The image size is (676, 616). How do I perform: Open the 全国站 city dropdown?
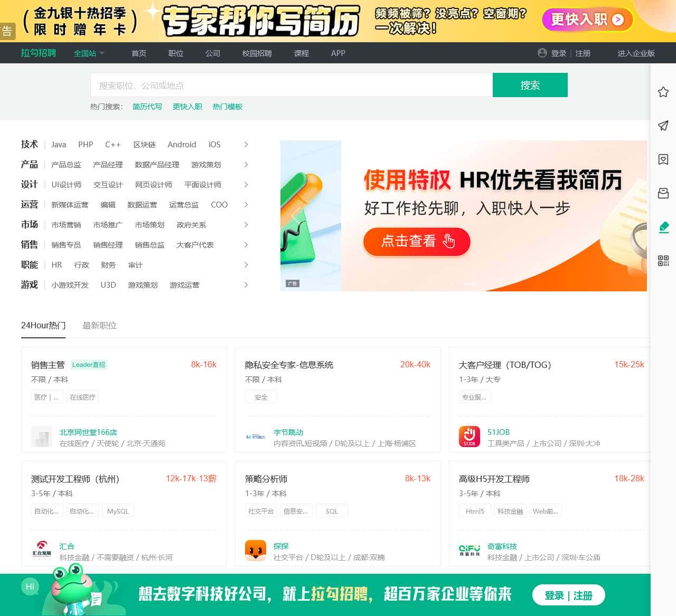(x=89, y=53)
